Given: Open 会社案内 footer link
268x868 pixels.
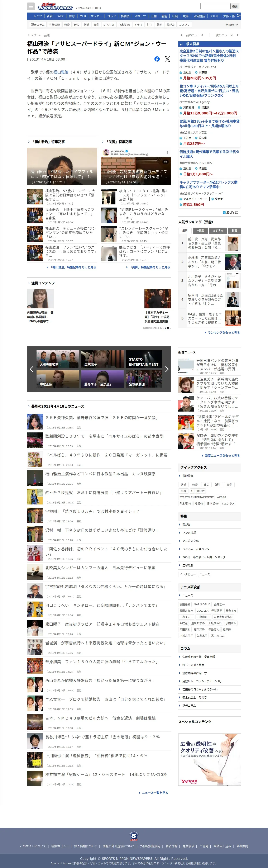Looking at the screenshot, I should pyautogui.click(x=242, y=846).
